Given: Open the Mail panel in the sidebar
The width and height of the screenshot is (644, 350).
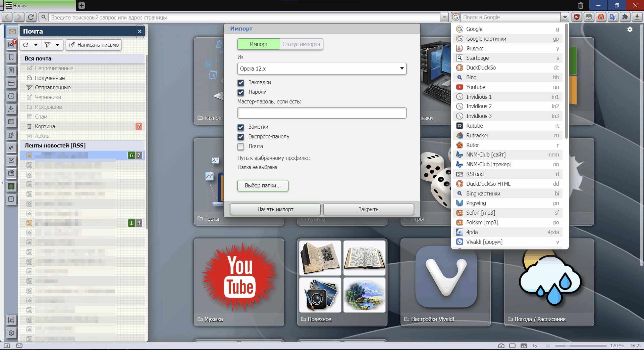Looking at the screenshot, I should [11, 31].
